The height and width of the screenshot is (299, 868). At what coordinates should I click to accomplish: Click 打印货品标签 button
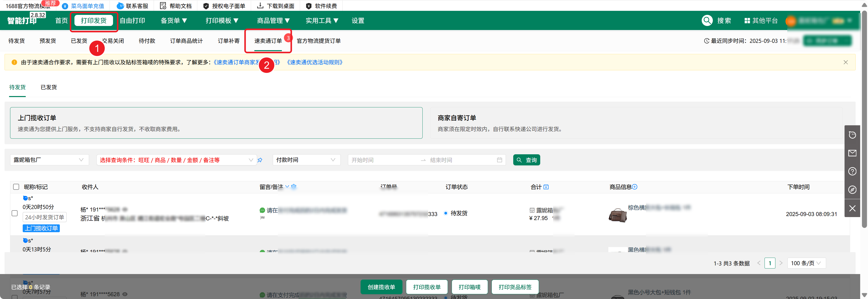click(x=515, y=287)
